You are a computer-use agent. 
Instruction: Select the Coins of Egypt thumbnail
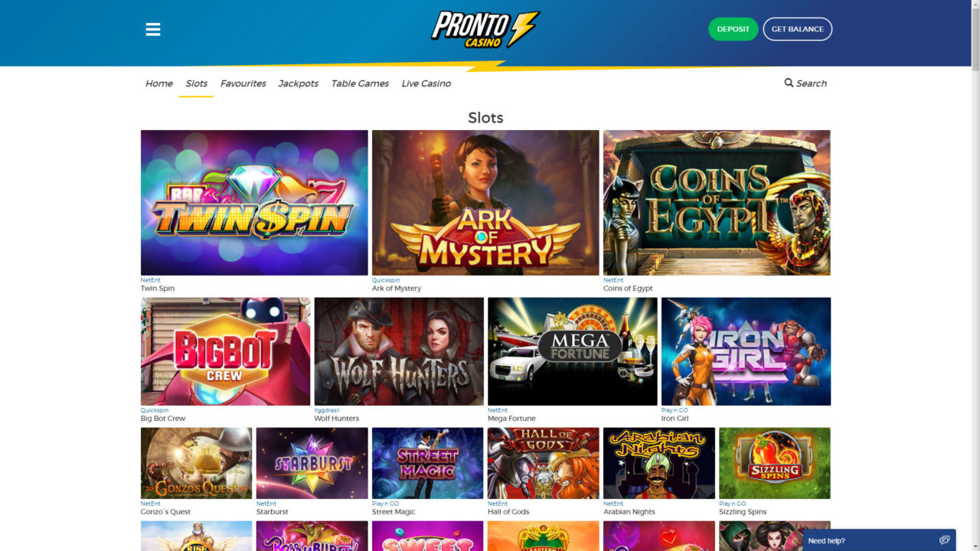[717, 203]
